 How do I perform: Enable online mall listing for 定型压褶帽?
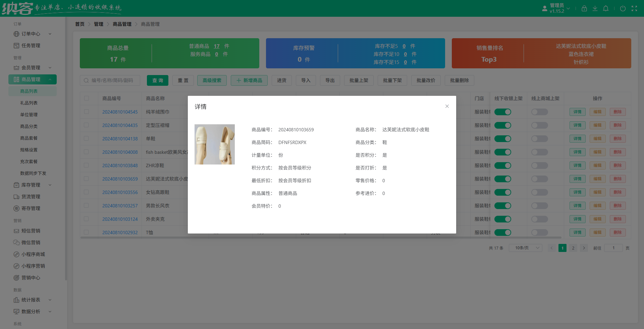tap(539, 125)
